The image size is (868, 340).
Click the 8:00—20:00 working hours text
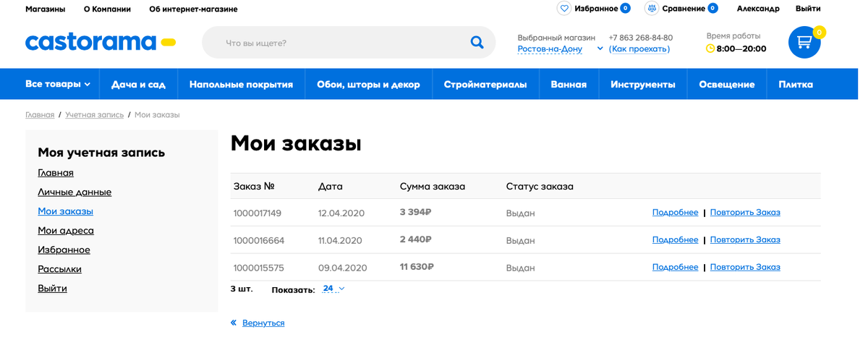[x=741, y=49]
